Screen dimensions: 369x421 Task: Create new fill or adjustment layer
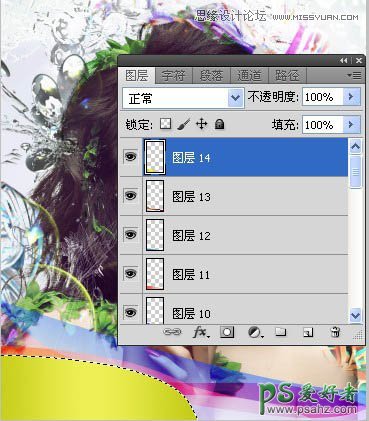(255, 332)
